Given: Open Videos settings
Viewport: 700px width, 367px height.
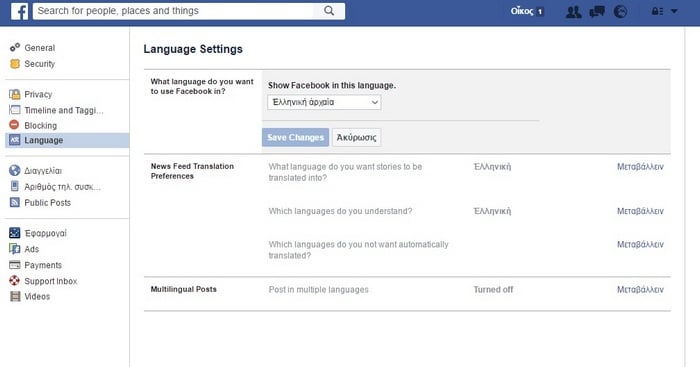Looking at the screenshot, I should [38, 296].
